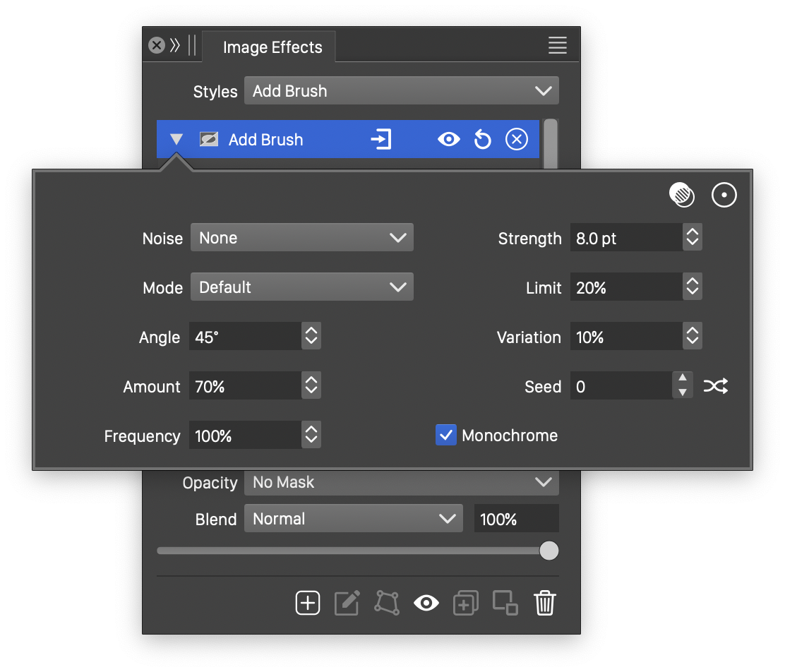Click the striped circle icon in popup

(x=682, y=195)
